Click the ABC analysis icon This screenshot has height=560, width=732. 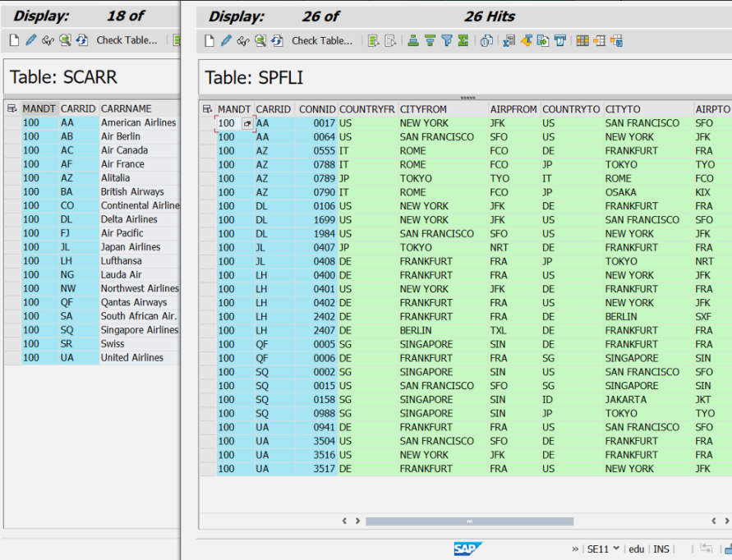click(x=560, y=41)
